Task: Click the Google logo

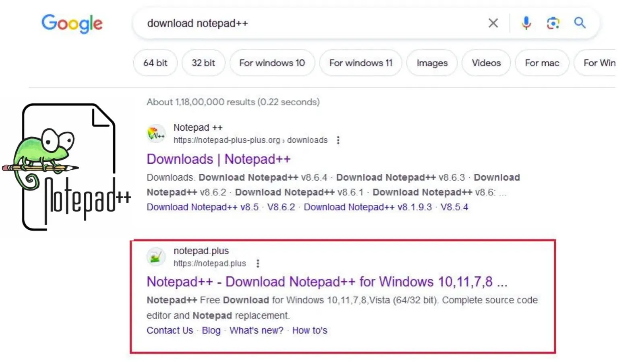Action: [72, 23]
